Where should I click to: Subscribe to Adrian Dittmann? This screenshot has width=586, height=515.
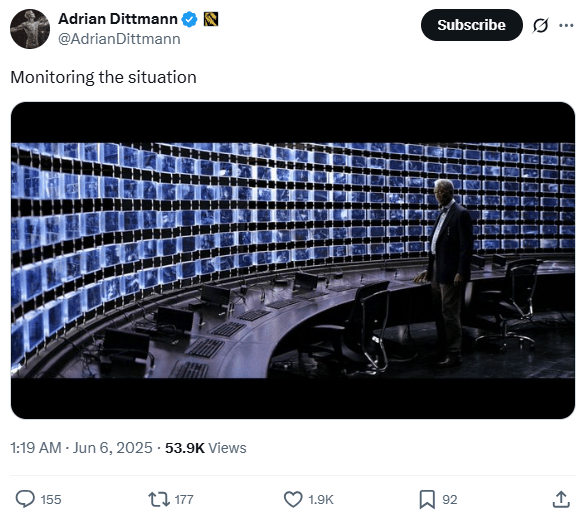click(x=471, y=25)
